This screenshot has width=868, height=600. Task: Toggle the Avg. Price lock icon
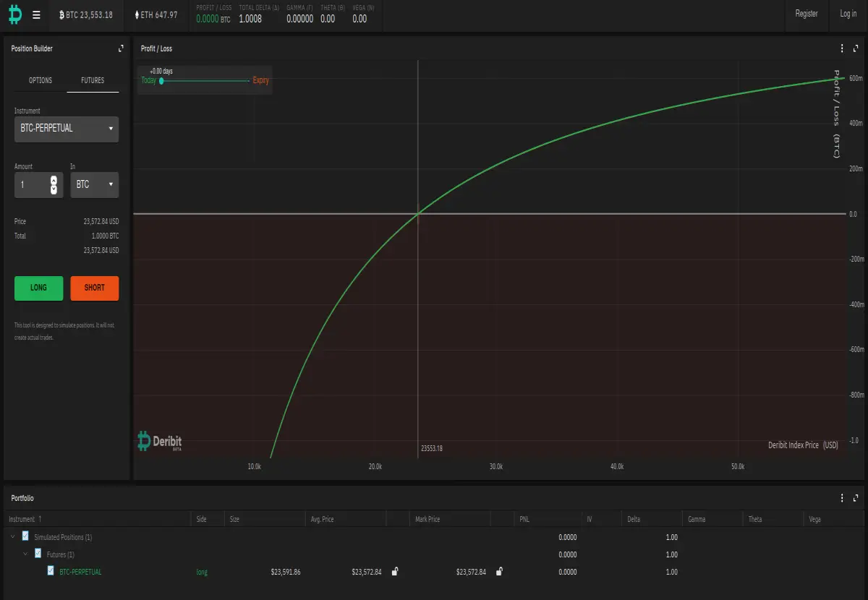[395, 571]
